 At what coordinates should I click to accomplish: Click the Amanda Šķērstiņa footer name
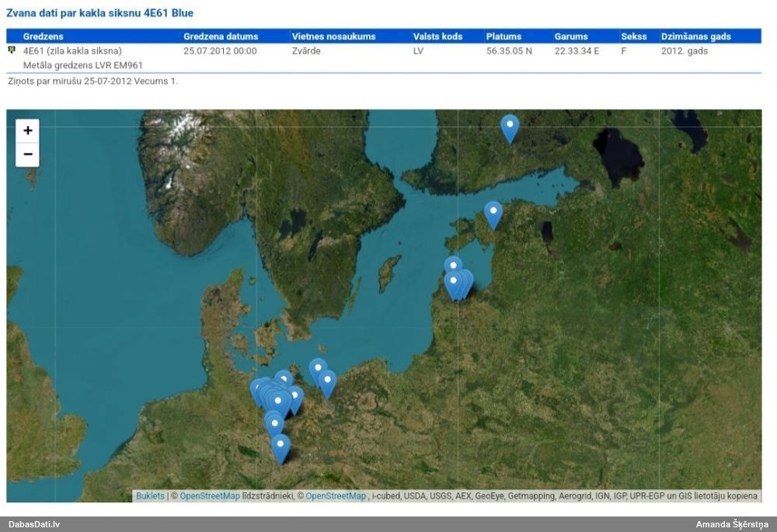coord(731,524)
